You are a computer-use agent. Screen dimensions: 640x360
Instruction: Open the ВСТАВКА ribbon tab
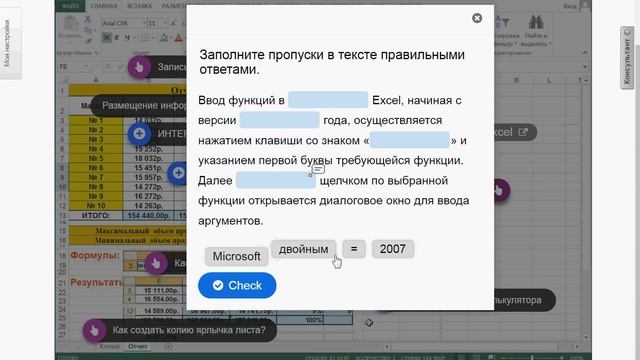tap(140, 6)
